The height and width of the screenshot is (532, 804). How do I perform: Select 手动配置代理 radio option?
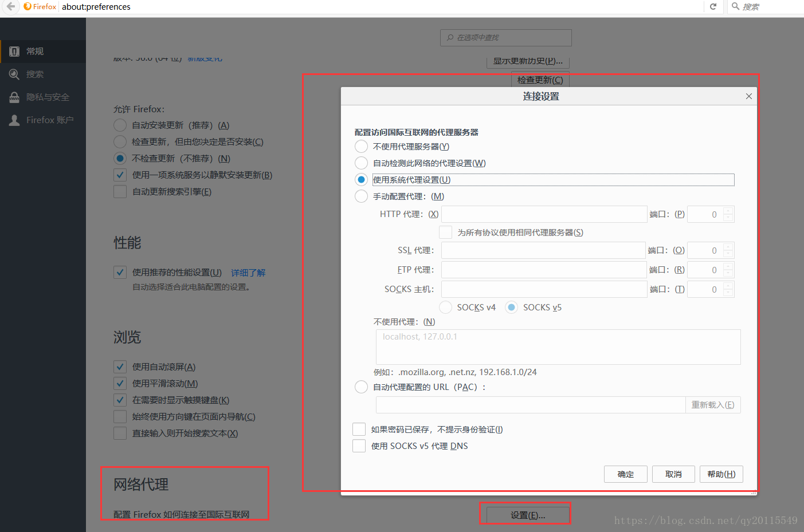pos(361,196)
